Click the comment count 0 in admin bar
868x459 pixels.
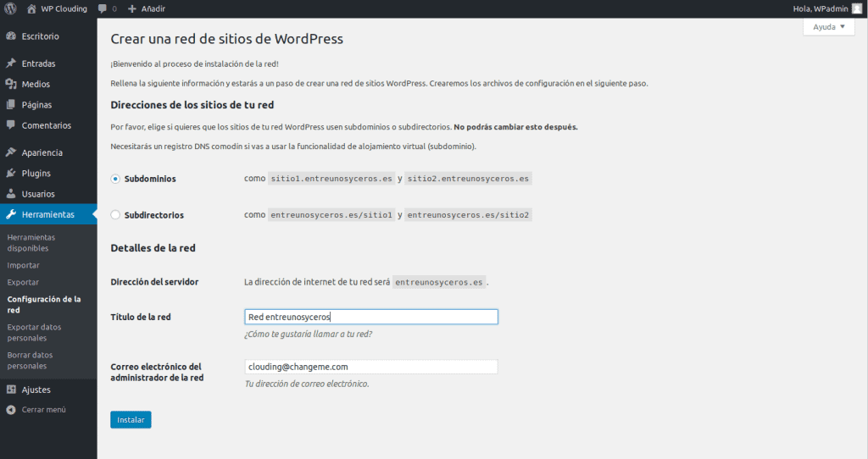point(114,8)
